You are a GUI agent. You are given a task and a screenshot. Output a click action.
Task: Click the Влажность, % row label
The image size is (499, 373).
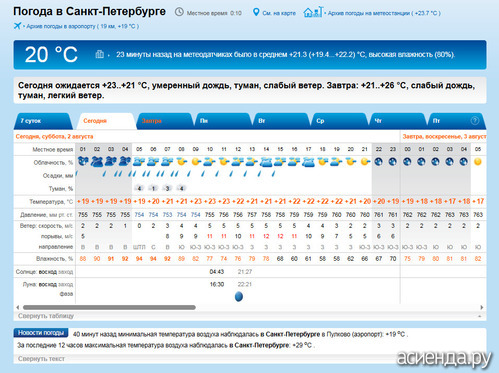54,259
